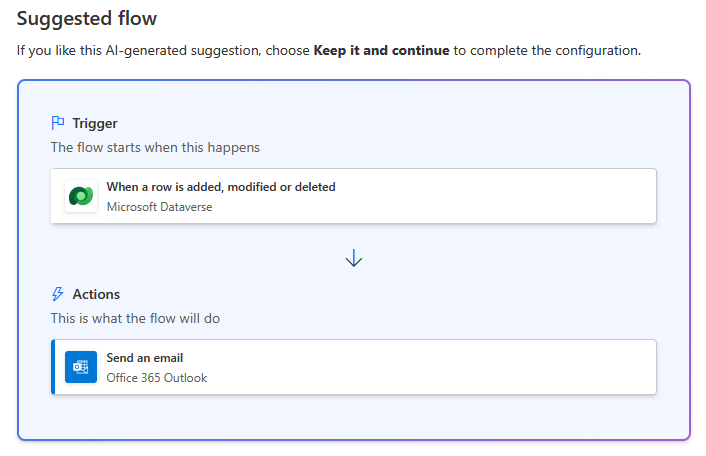Click 'The flow starts when this happens' text
The width and height of the screenshot is (706, 456).
(x=155, y=147)
